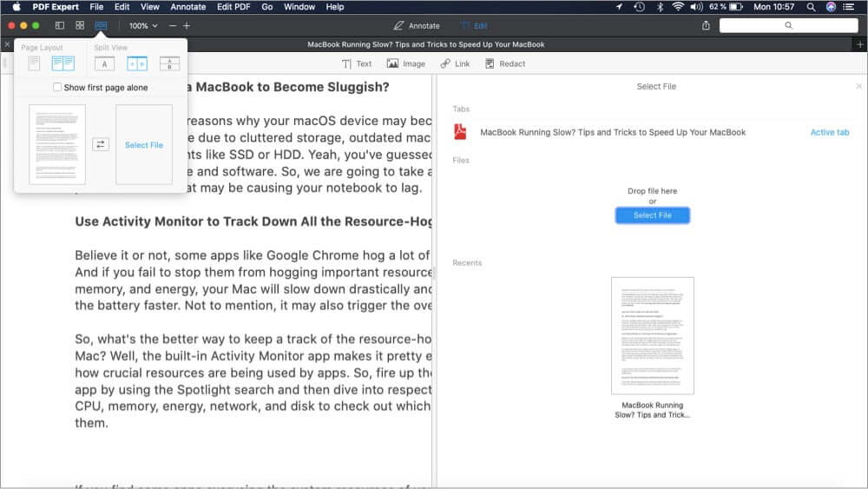Click the Time Machine menu bar icon
This screenshot has width=868, height=489.
pos(640,7)
